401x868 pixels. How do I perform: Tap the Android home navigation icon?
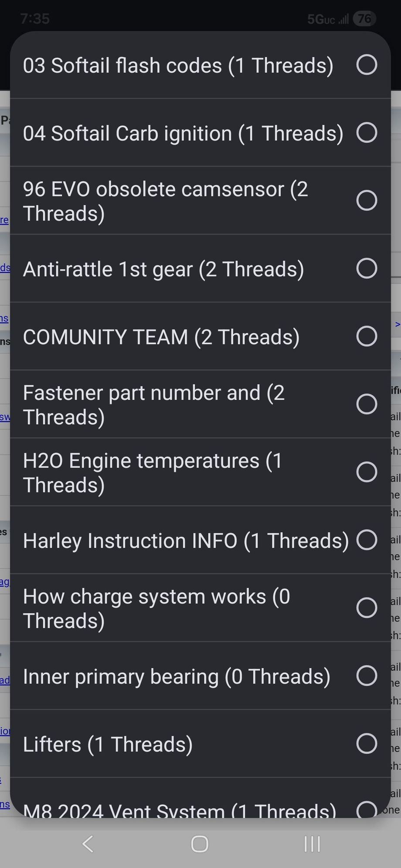[x=200, y=844]
